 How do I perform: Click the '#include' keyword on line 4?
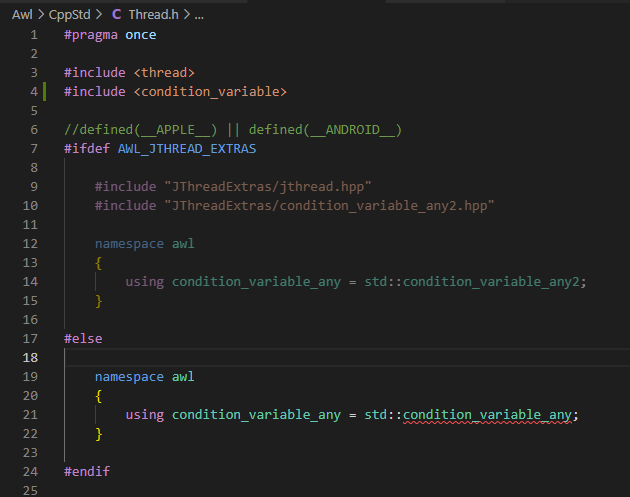click(95, 92)
